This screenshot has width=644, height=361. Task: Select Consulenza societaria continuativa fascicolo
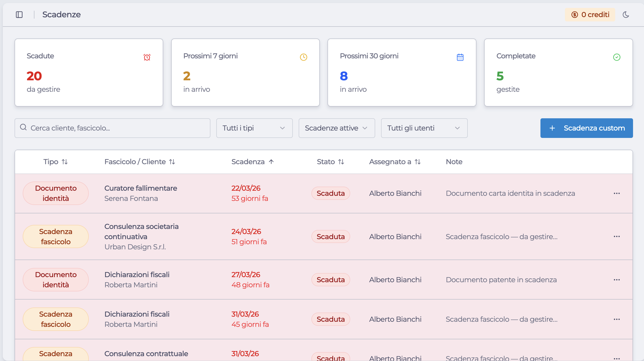click(142, 231)
